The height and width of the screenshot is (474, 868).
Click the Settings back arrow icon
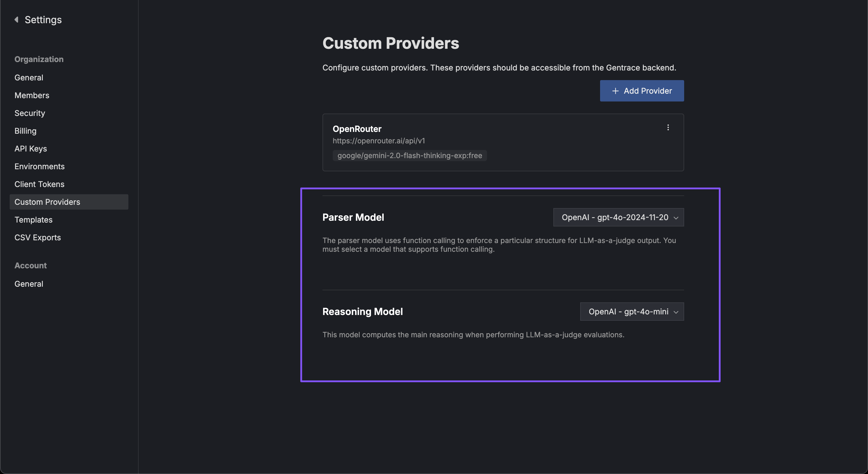coord(16,19)
